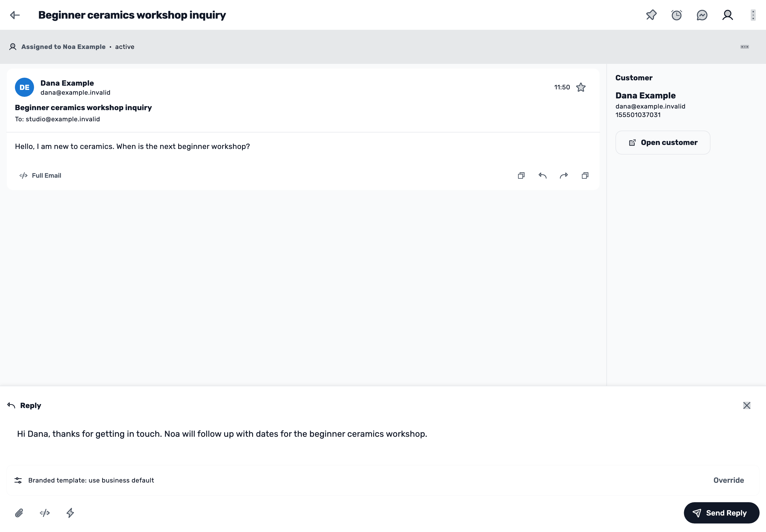This screenshot has width=766, height=532.
Task: Forward the message with forward arrow icon
Action: point(564,176)
